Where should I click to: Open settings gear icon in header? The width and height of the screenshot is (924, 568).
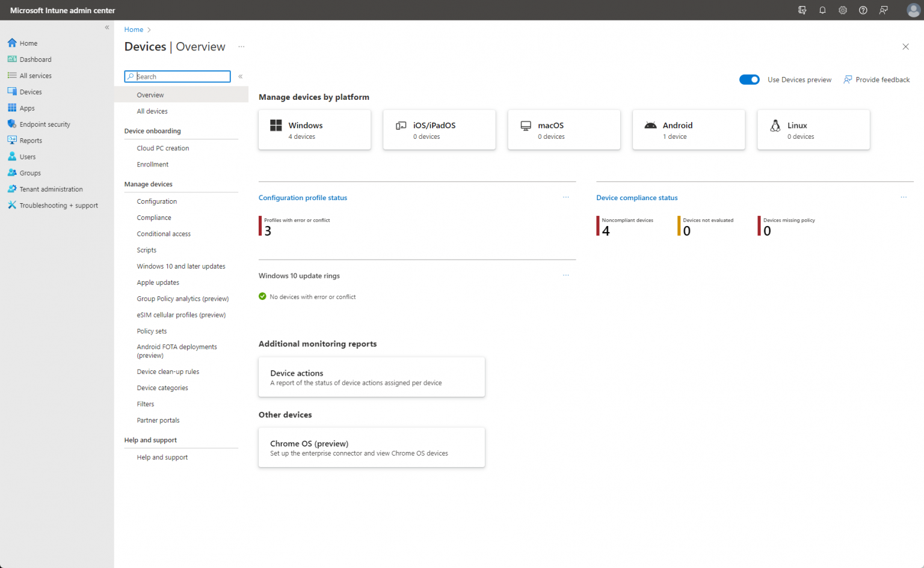coord(843,10)
